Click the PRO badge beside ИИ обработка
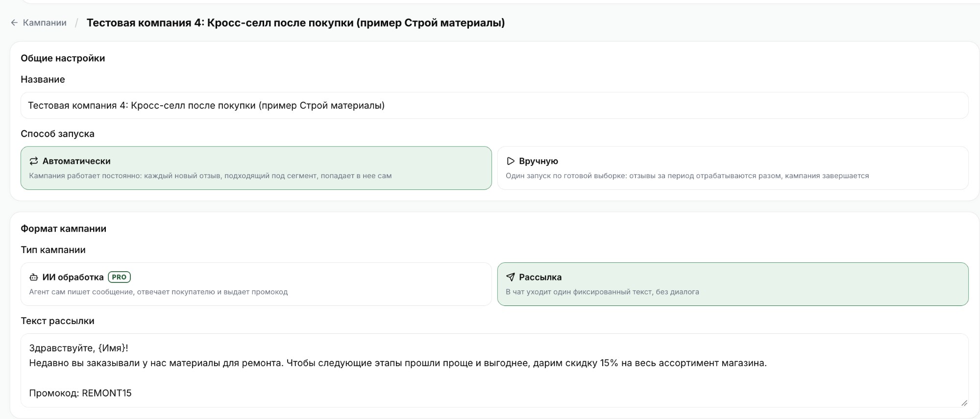980x419 pixels. [119, 277]
